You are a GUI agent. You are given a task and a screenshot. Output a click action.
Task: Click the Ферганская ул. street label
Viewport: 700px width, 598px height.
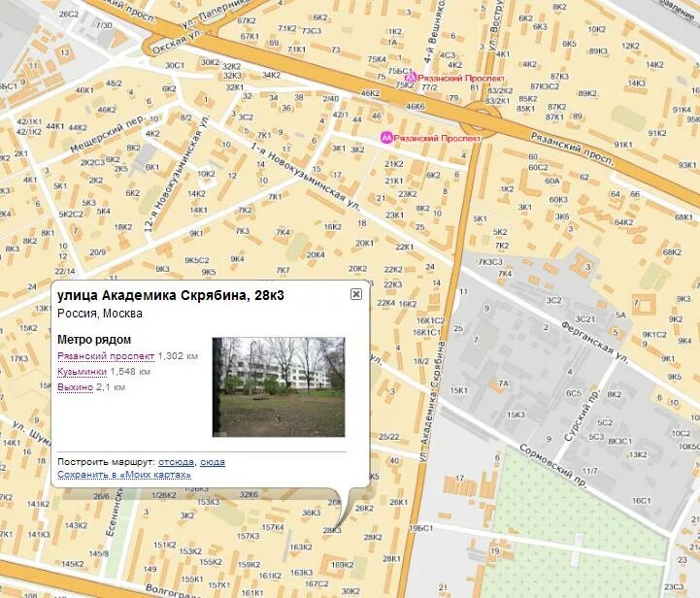[595, 343]
